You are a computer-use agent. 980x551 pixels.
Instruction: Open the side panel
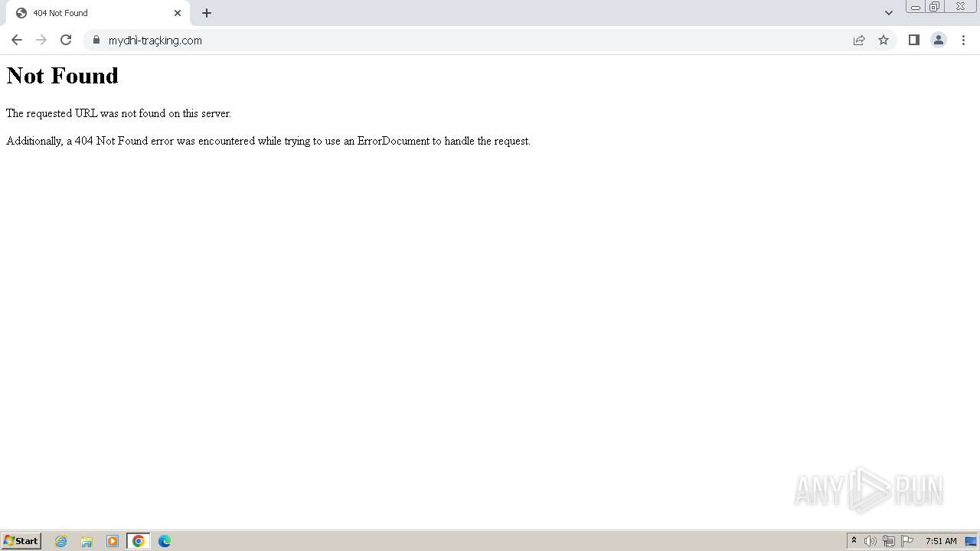tap(914, 40)
